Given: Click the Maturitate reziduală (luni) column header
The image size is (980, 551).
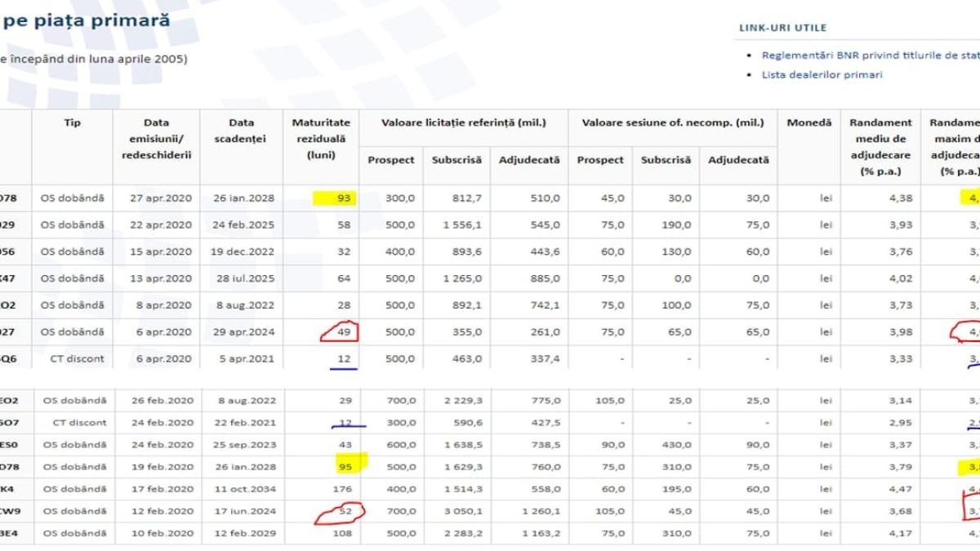Looking at the screenshot, I should pyautogui.click(x=321, y=139).
